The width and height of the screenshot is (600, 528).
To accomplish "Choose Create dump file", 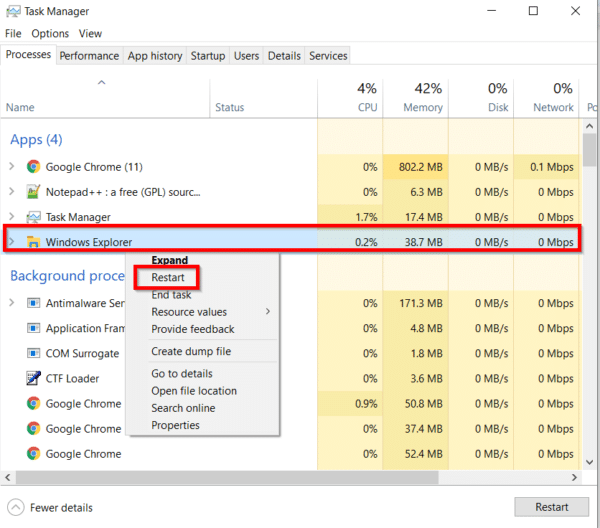I will [x=191, y=351].
